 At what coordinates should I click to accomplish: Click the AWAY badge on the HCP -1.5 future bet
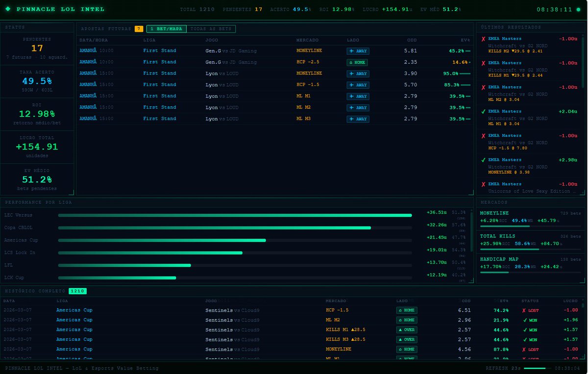coord(358,85)
